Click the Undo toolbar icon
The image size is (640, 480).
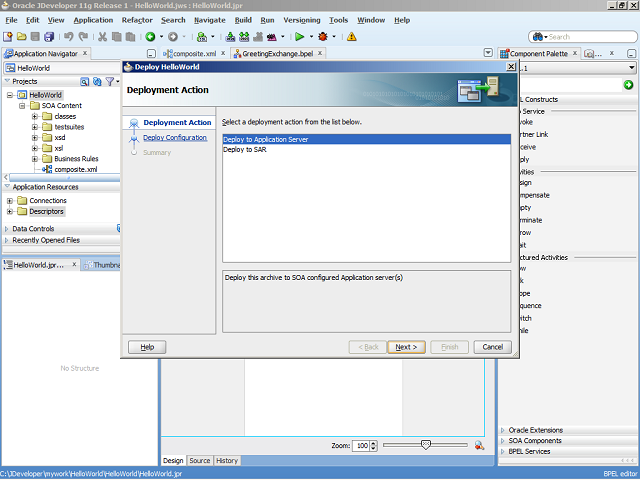pos(68,37)
